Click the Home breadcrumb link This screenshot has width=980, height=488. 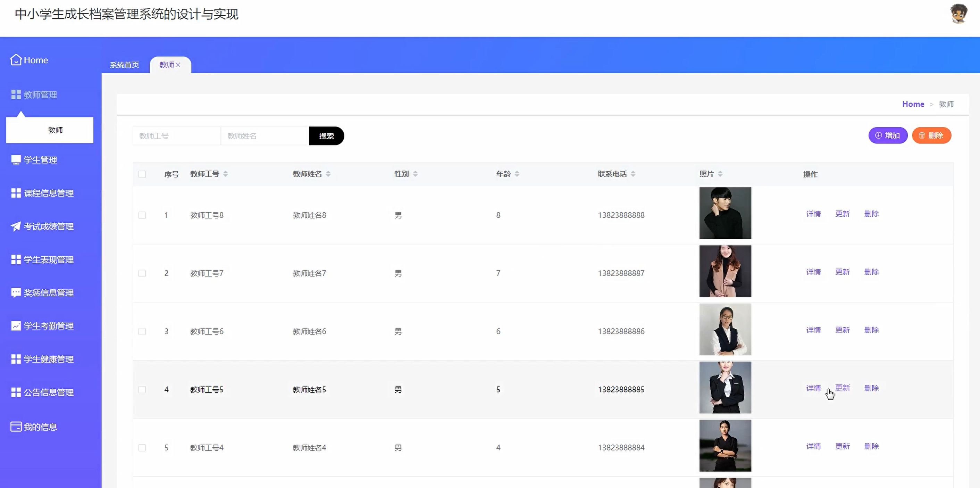coord(913,104)
